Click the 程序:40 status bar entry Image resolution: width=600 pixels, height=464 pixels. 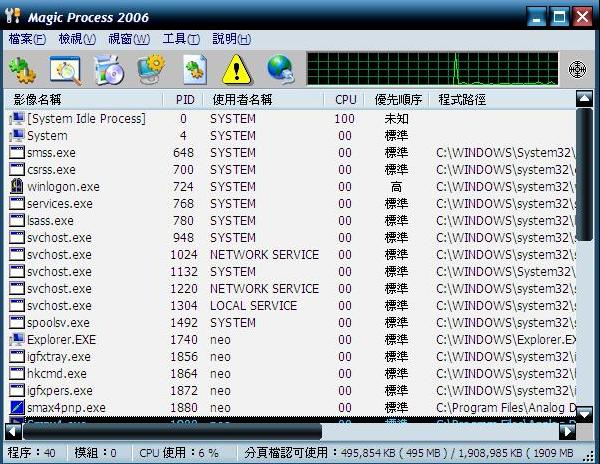(x=31, y=453)
